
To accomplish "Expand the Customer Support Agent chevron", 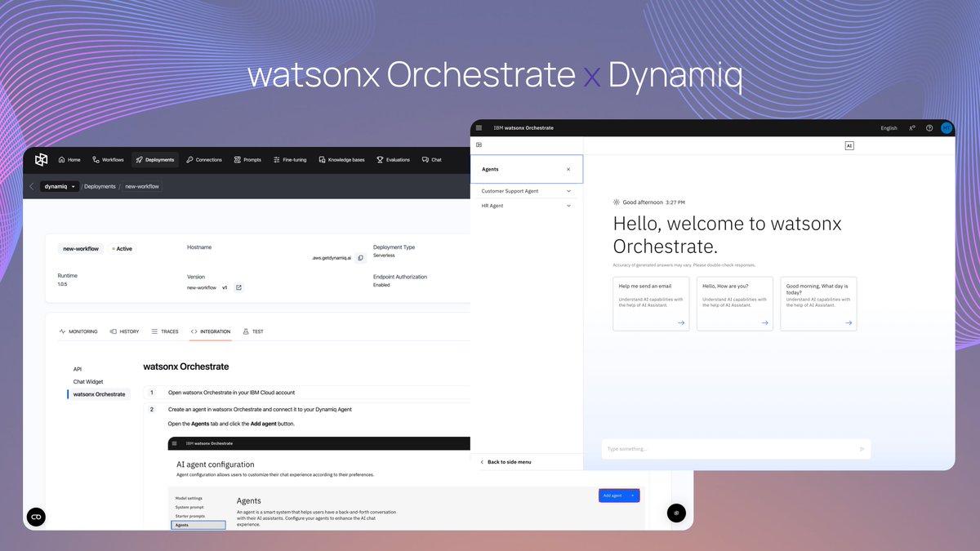I will pos(568,191).
